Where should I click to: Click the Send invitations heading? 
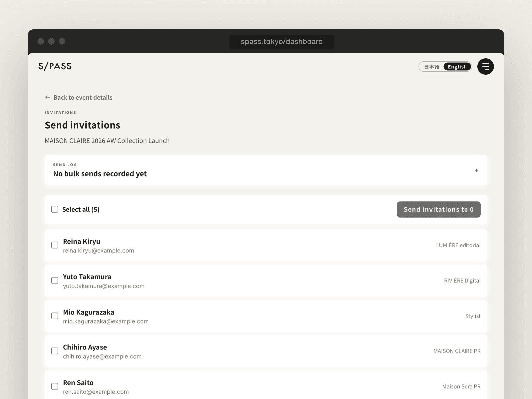click(x=82, y=125)
